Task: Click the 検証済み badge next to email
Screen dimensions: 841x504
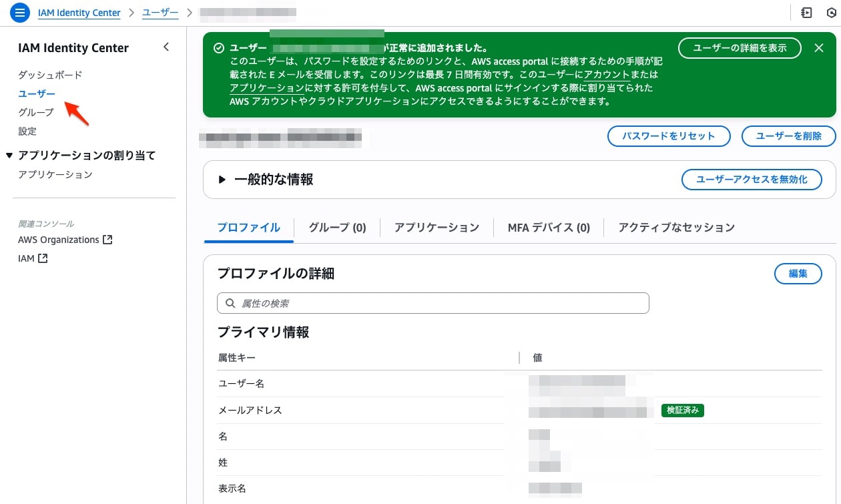Action: pyautogui.click(x=683, y=410)
